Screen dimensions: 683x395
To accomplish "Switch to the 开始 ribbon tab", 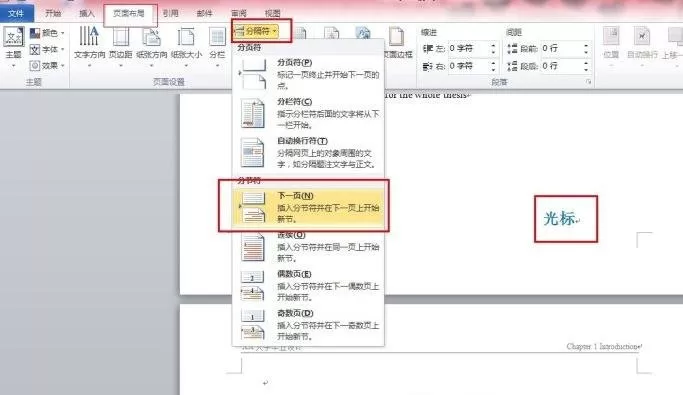I will 53,14.
